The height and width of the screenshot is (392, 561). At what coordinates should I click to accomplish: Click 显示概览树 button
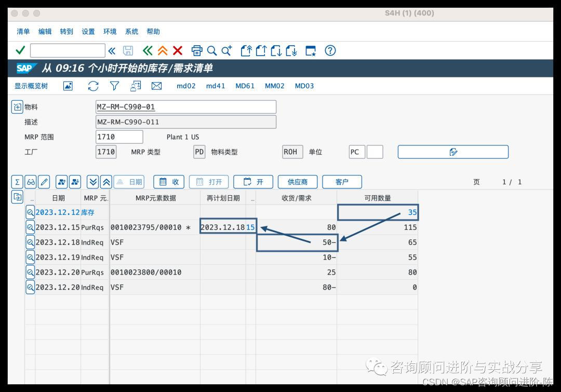pos(31,86)
